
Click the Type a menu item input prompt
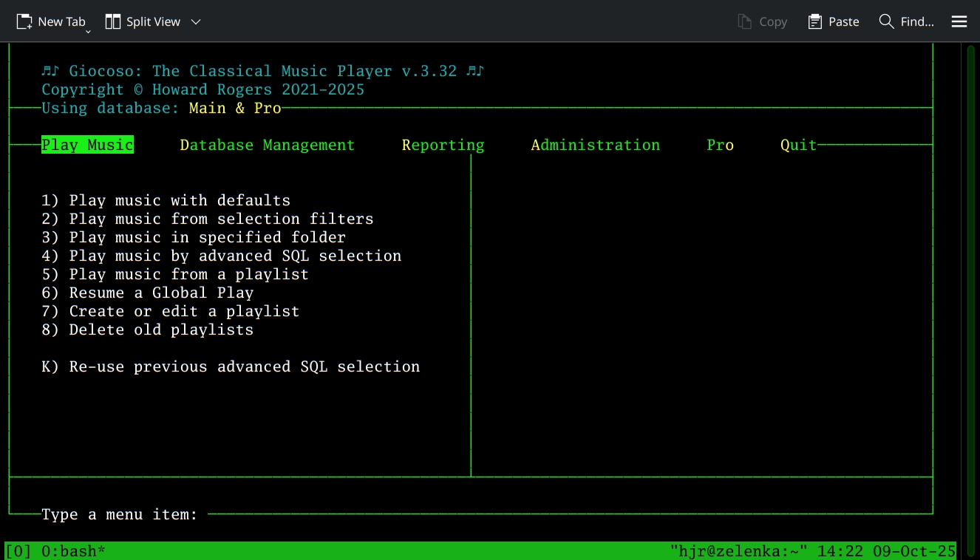coord(118,514)
